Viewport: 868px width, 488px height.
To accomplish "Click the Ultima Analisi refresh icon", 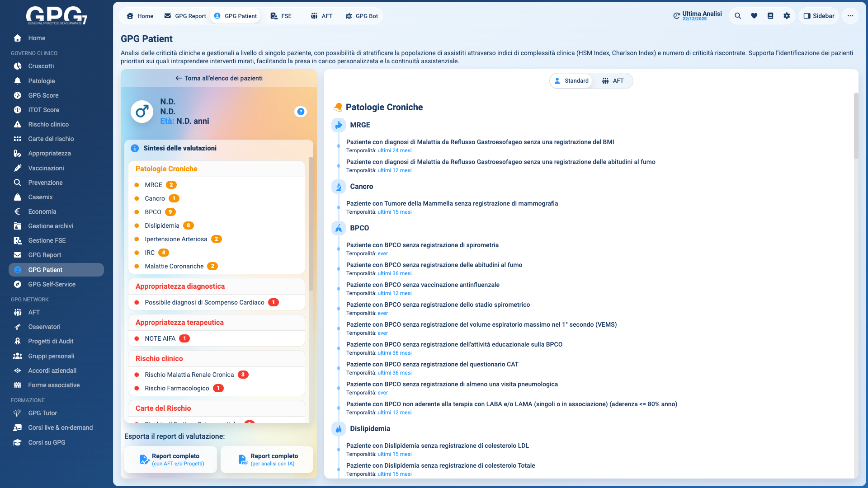I will [x=676, y=16].
